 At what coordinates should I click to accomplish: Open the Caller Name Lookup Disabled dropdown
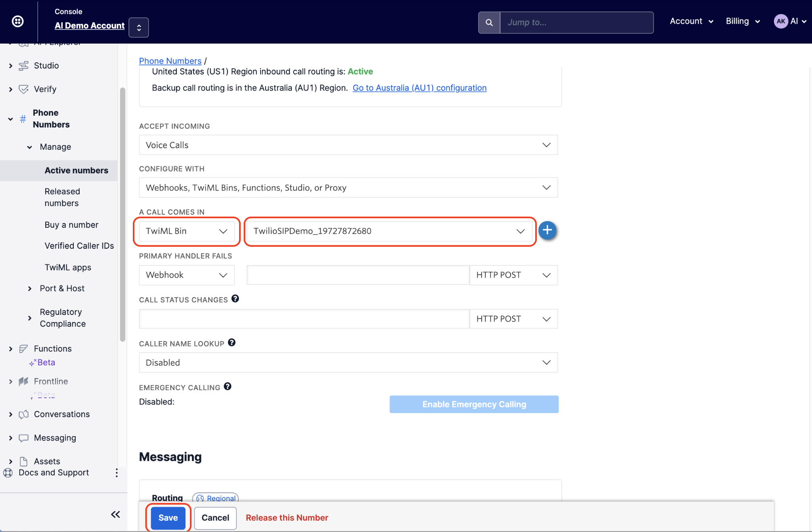[348, 362]
